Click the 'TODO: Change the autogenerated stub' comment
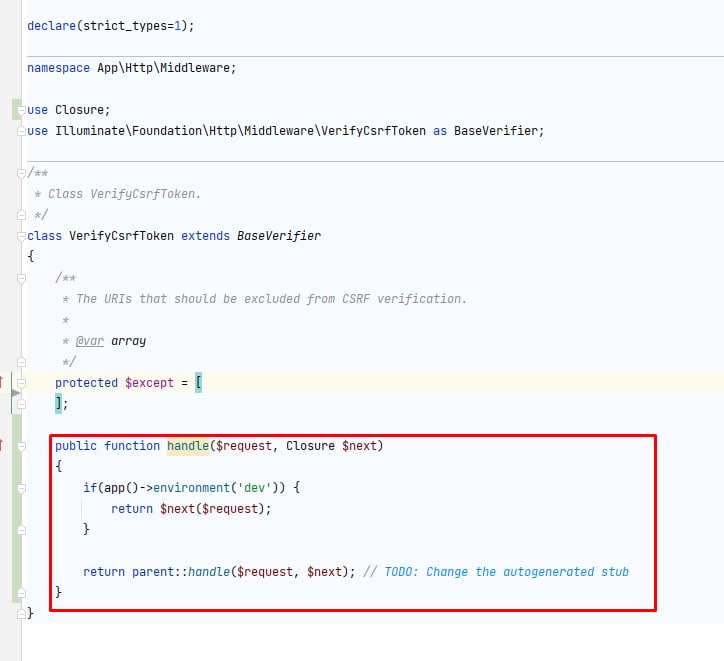 506,572
